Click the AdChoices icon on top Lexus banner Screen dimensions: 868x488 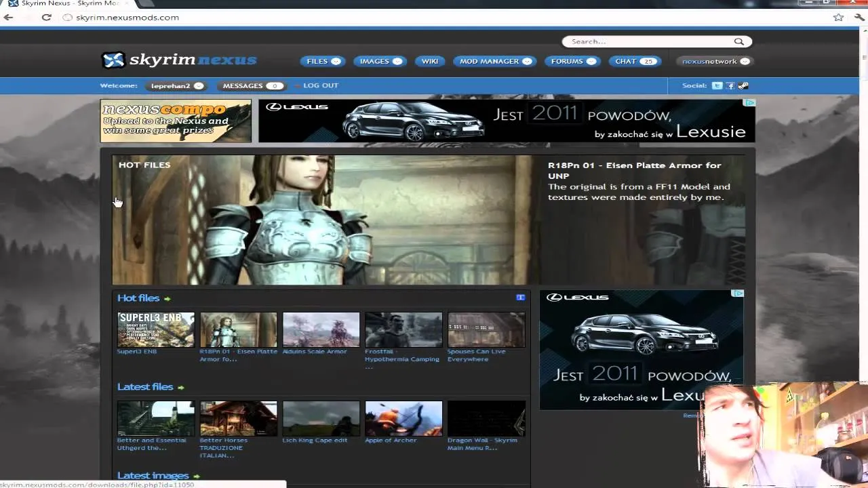coord(749,102)
